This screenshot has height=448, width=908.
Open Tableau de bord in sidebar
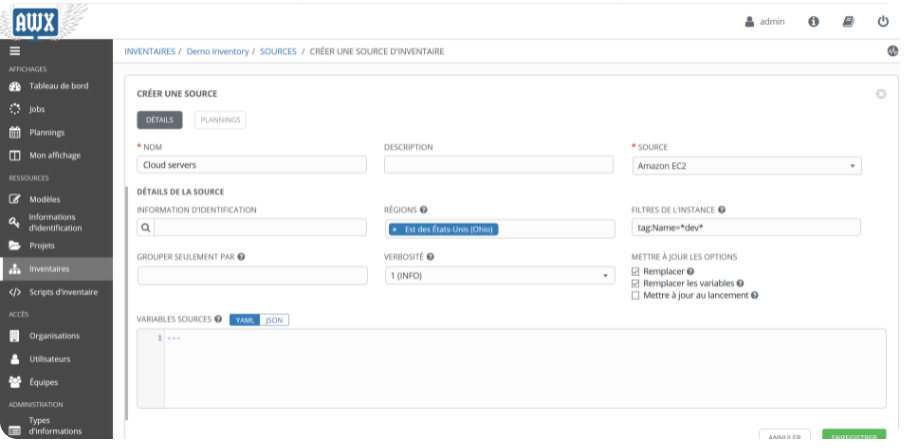56,86
